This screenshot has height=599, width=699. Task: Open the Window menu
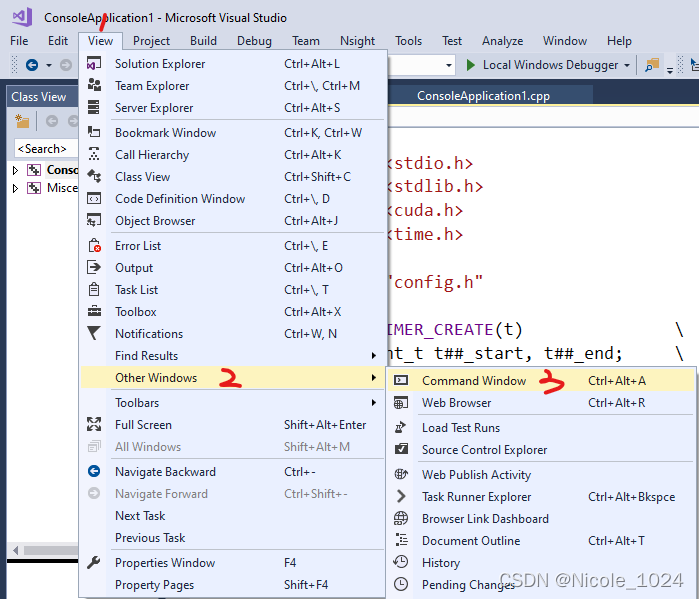564,41
